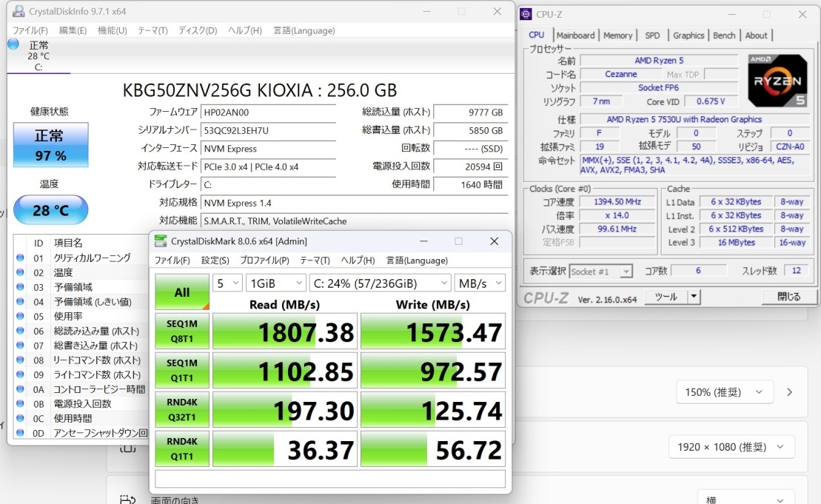The width and height of the screenshot is (821, 504).
Task: Click the blue status dot beside 温度
Action: (x=21, y=273)
